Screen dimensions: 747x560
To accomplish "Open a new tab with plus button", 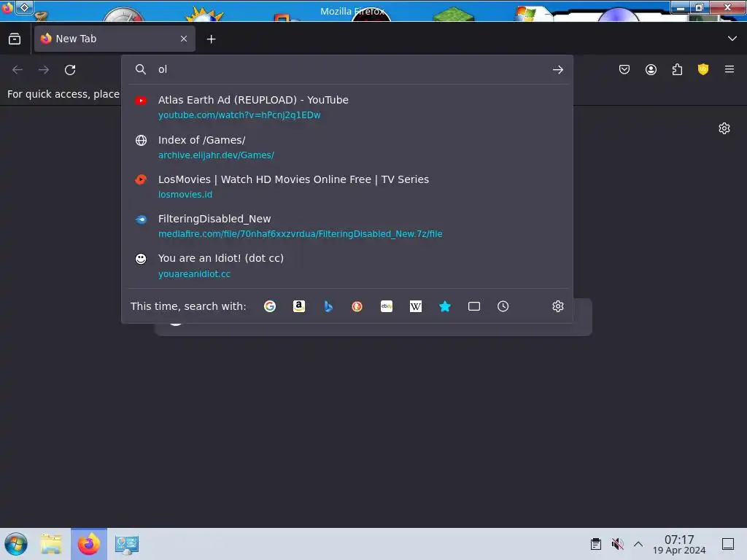I will click(x=211, y=39).
